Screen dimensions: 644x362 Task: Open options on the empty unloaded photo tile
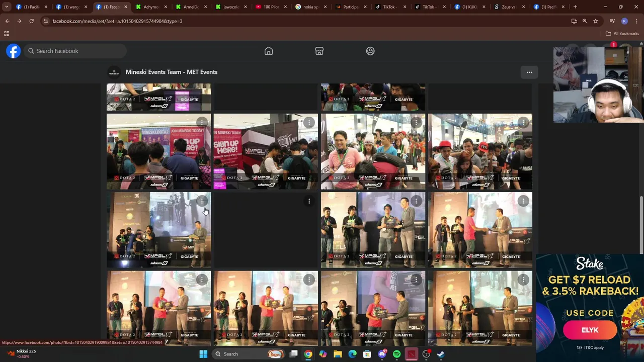pos(309,201)
